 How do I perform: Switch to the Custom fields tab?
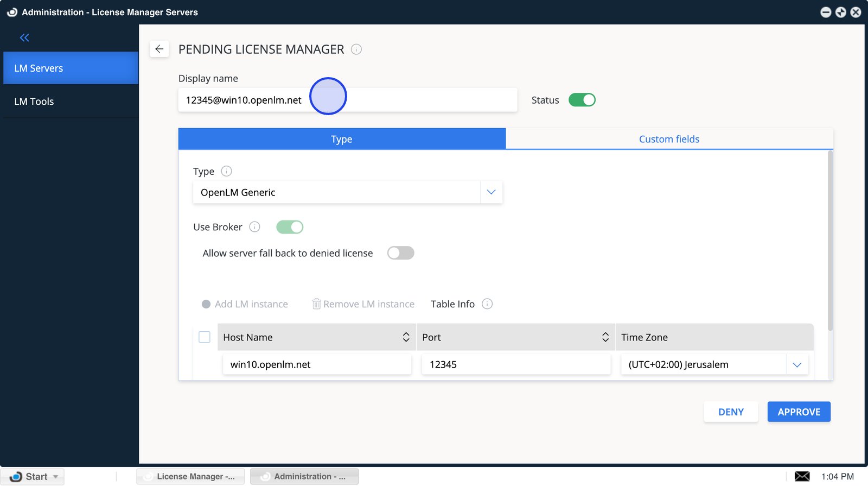pyautogui.click(x=669, y=139)
